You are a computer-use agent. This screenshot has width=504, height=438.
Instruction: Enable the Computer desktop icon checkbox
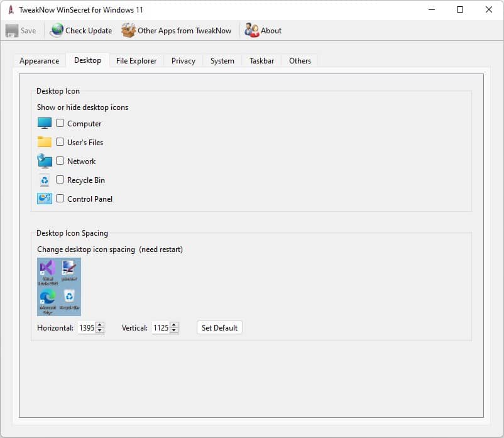click(x=60, y=123)
